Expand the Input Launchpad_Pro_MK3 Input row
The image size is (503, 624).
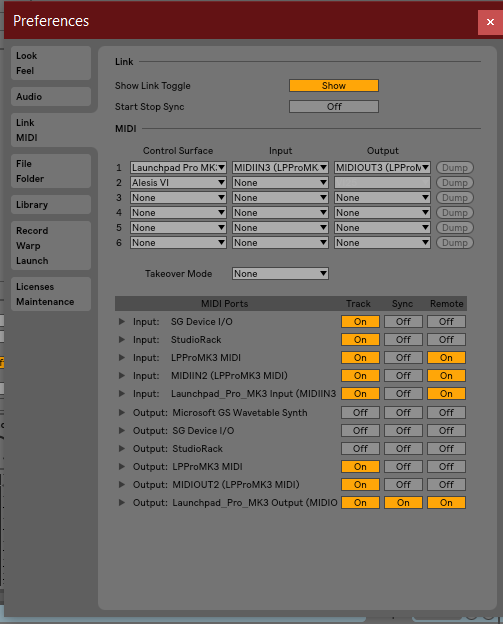(122, 394)
